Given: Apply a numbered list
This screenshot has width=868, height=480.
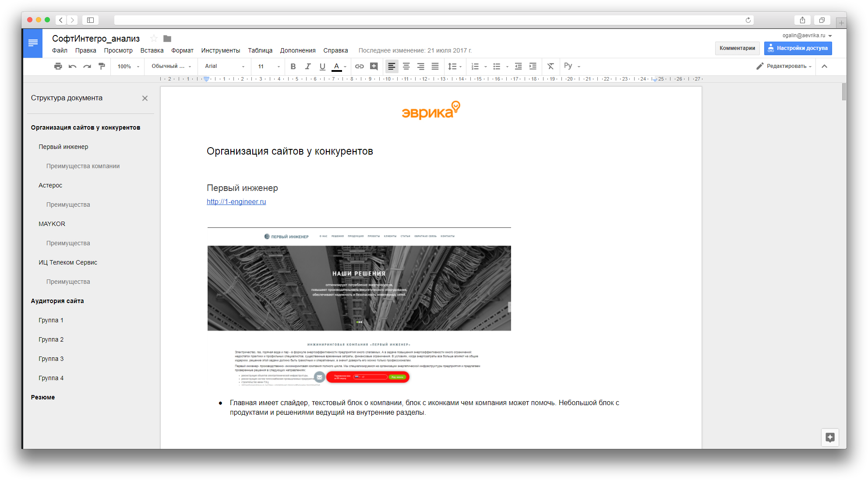Looking at the screenshot, I should tap(475, 66).
